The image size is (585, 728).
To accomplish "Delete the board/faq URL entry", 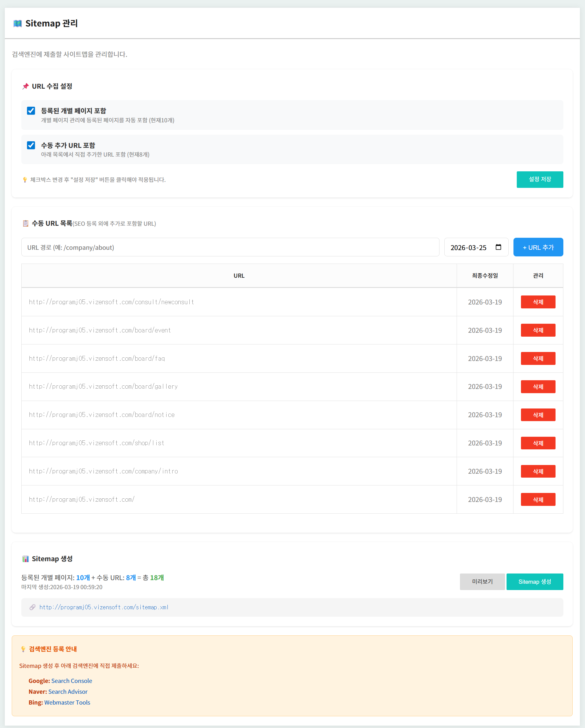I will click(538, 358).
